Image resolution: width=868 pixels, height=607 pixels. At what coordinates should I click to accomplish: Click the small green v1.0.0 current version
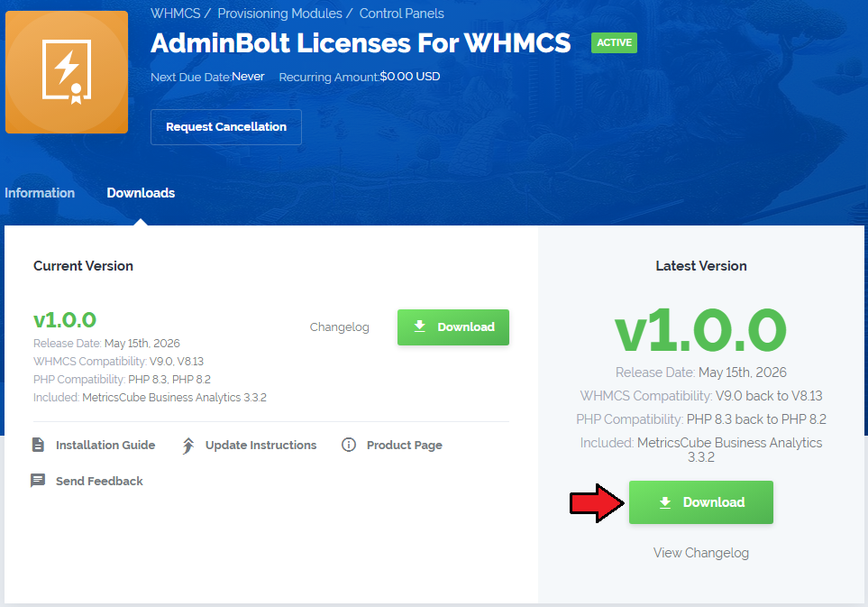click(65, 319)
